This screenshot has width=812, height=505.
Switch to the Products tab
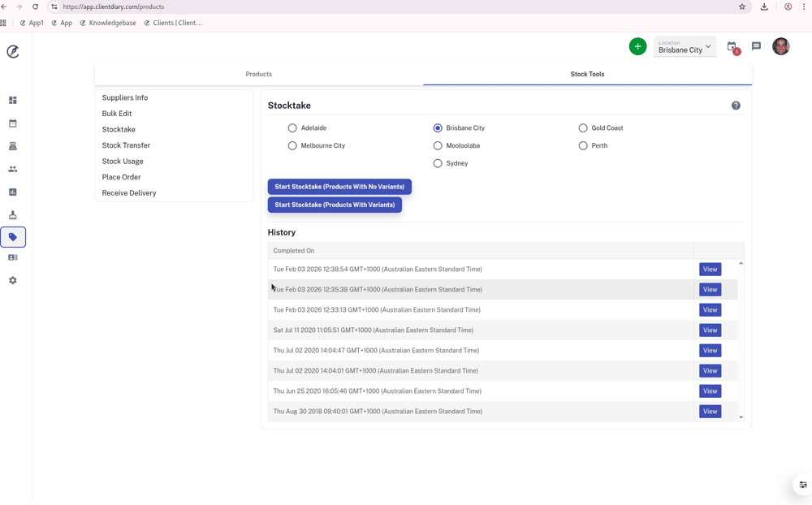(x=258, y=74)
